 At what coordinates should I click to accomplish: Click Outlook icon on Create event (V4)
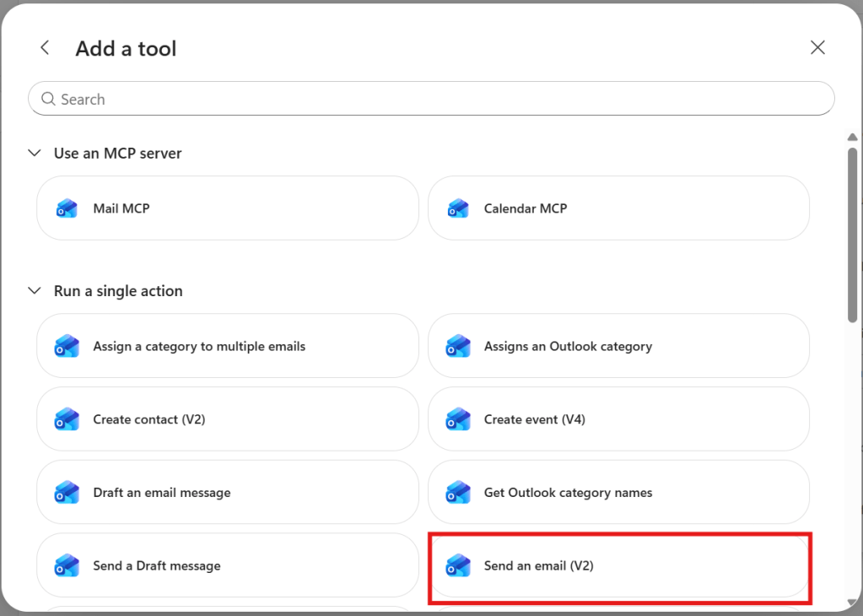click(458, 419)
